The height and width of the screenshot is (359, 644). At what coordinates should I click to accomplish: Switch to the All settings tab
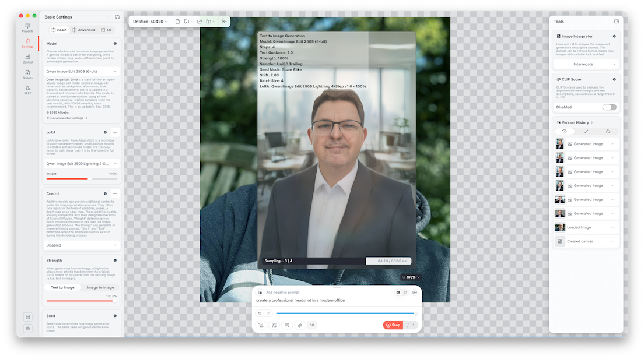106,30
